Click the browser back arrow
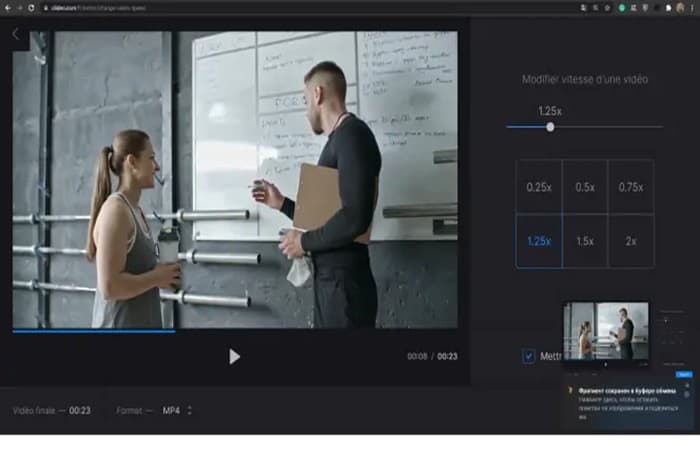Image resolution: width=700 pixels, height=450 pixels. coord(8,8)
